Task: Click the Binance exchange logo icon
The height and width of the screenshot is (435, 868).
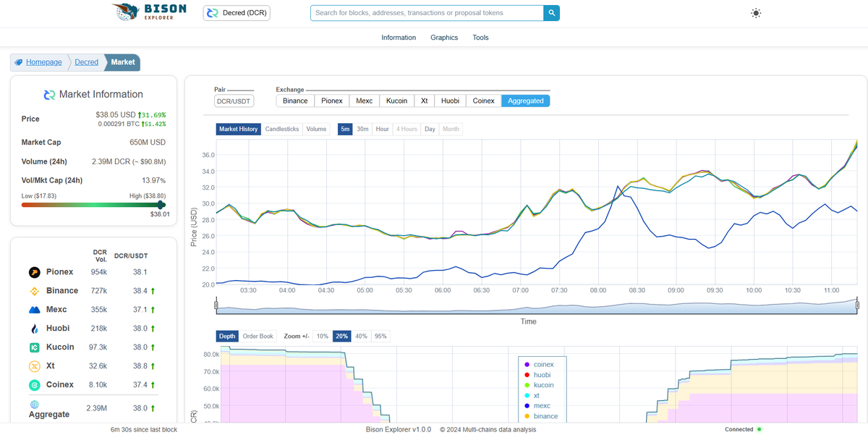Action: (x=34, y=291)
